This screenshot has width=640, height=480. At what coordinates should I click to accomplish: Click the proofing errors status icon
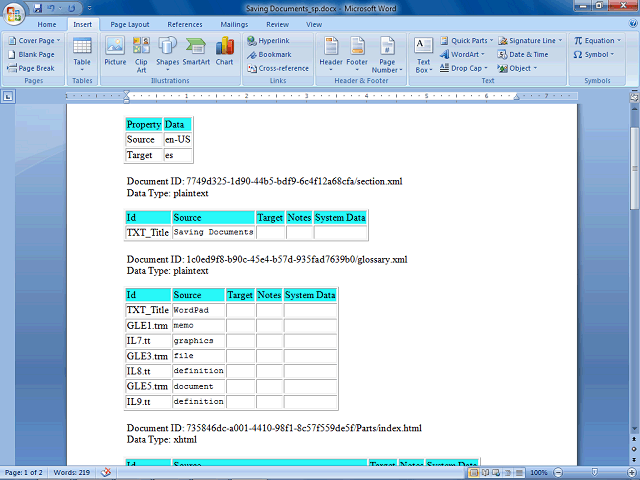pos(106,472)
